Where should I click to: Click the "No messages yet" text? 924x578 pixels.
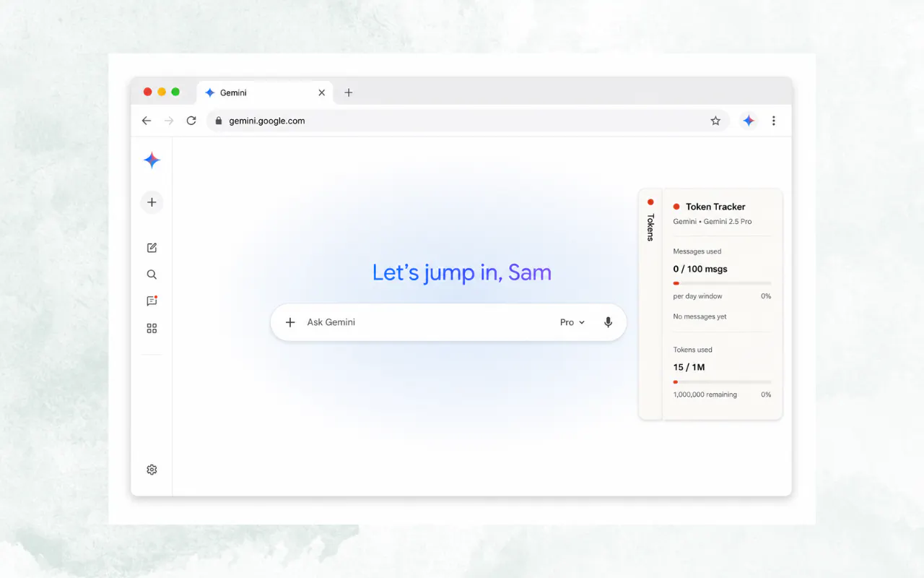pos(699,316)
